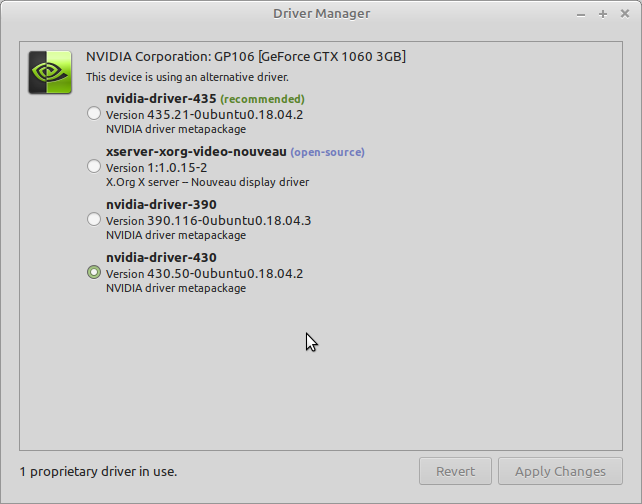
Task: Click the nvidia-driver-390 driver name
Action: point(161,204)
